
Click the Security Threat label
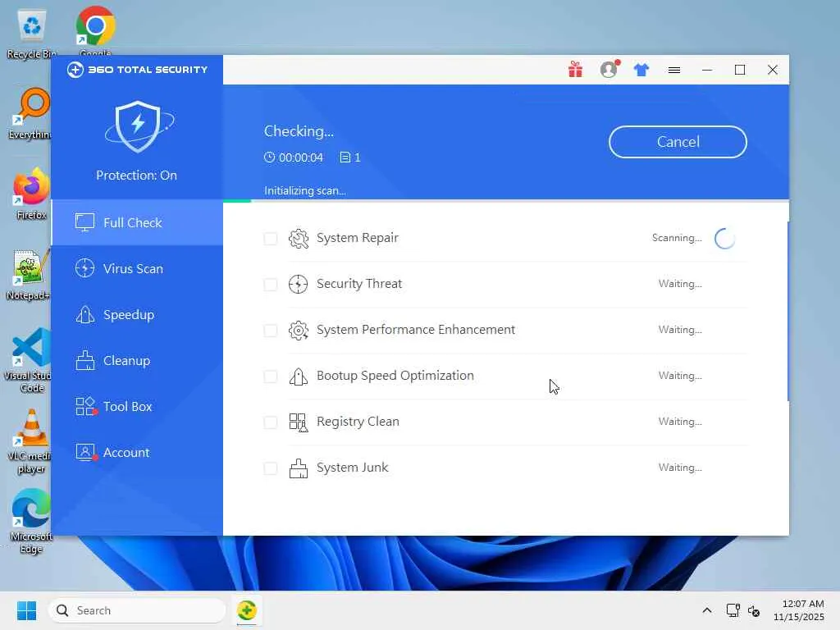(359, 284)
